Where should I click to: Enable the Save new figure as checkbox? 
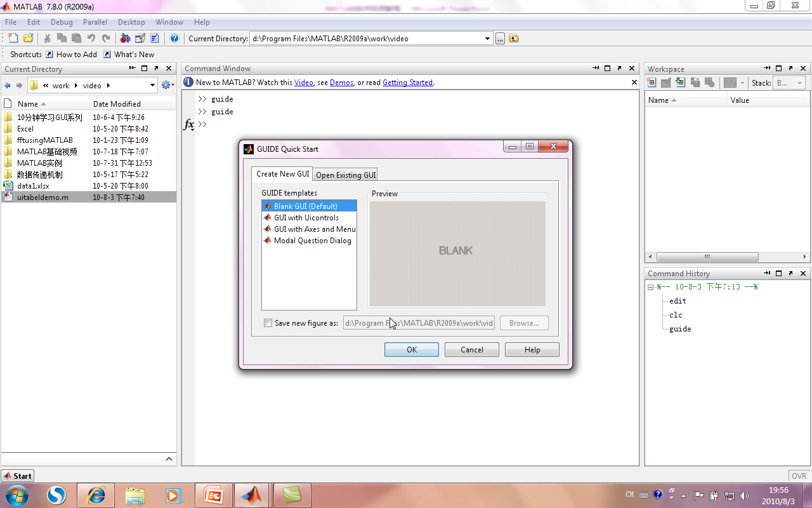pos(268,323)
